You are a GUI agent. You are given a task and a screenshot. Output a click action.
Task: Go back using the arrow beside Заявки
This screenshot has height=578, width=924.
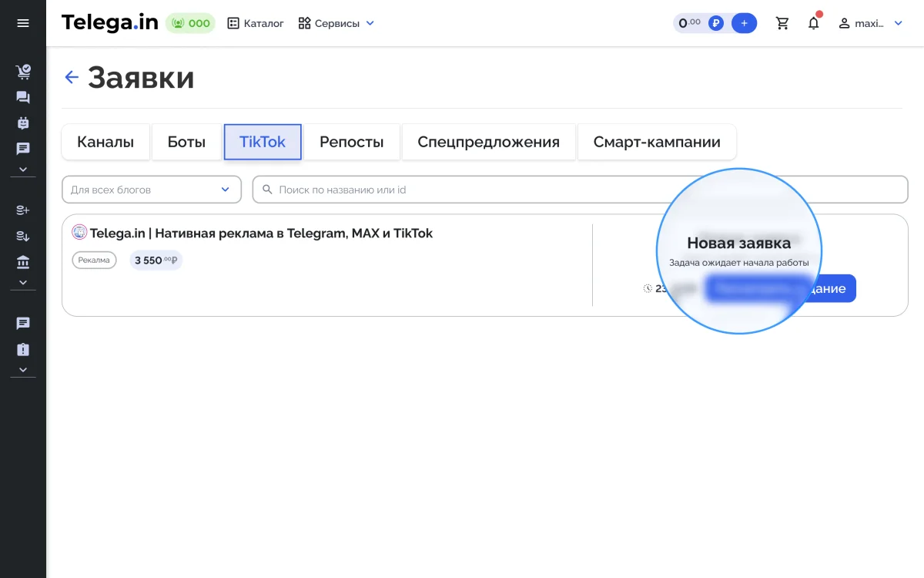(x=72, y=77)
